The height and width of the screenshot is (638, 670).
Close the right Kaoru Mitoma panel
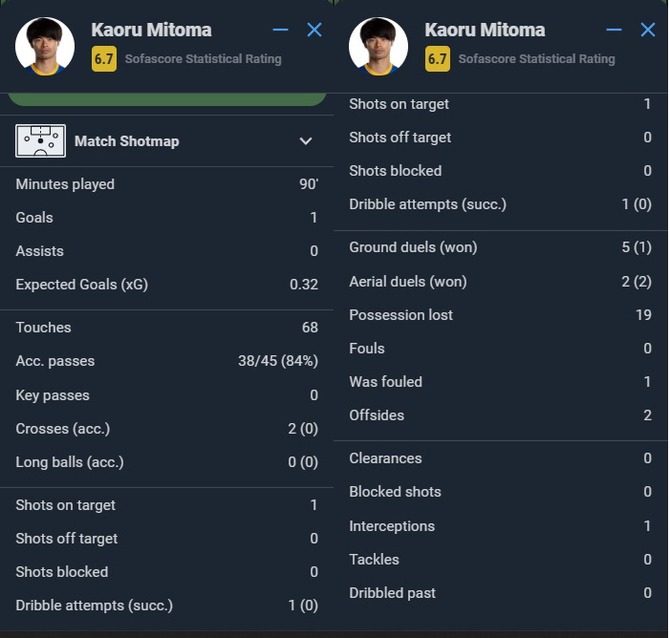(648, 30)
